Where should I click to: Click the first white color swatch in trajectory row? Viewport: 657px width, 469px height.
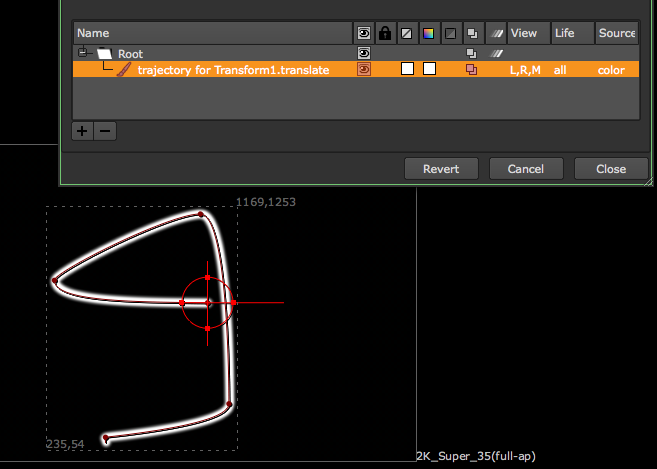pyautogui.click(x=407, y=70)
